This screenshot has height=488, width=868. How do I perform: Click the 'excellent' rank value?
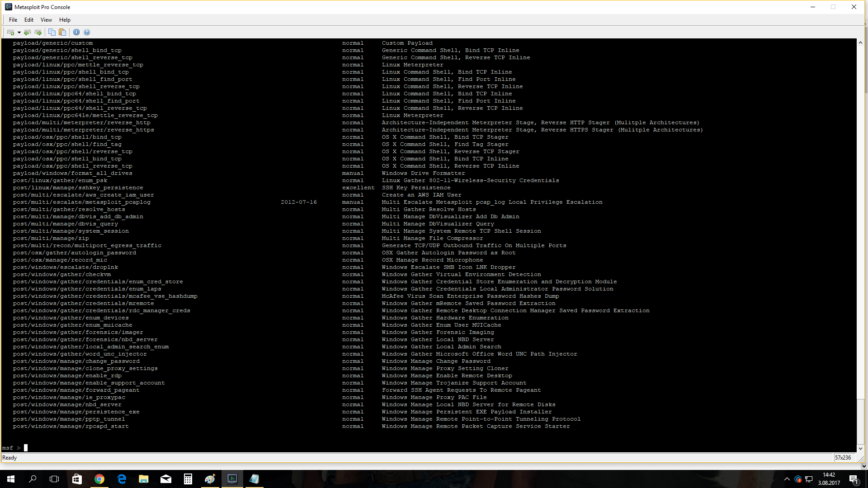[x=359, y=188]
